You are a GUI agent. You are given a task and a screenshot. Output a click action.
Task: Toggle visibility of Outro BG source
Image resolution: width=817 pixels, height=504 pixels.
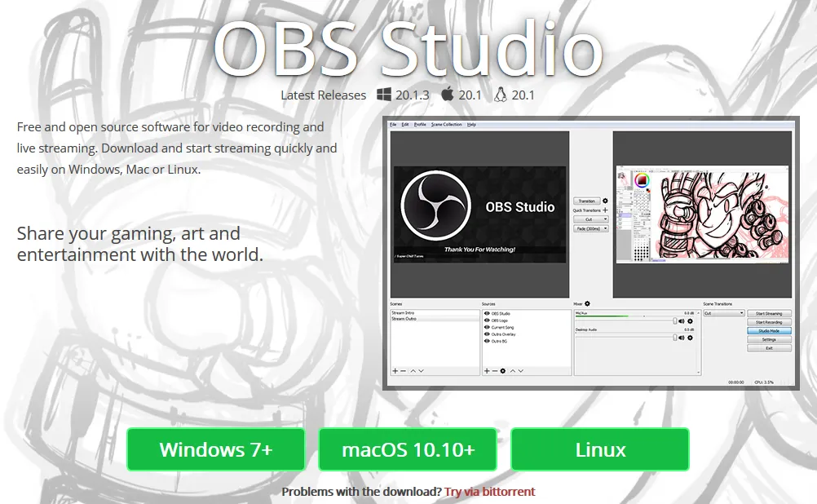pyautogui.click(x=487, y=341)
